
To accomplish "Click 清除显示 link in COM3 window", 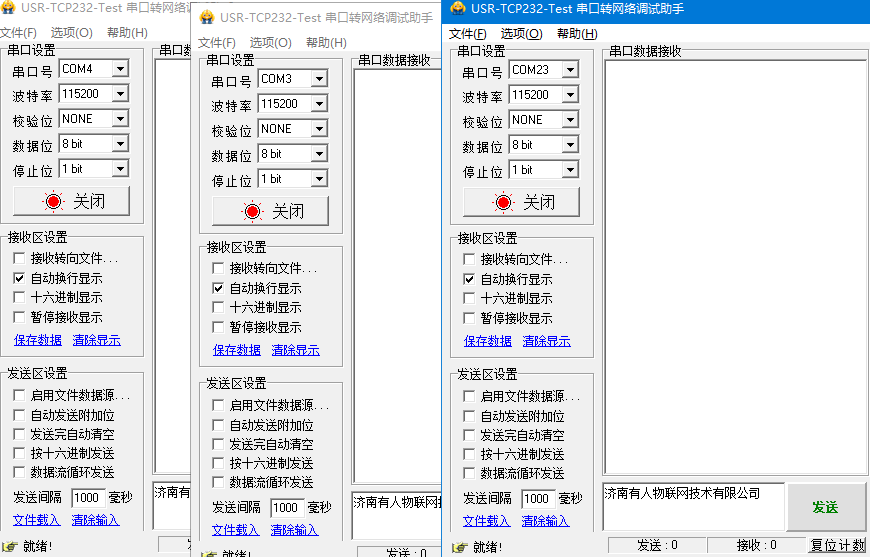I will point(296,350).
